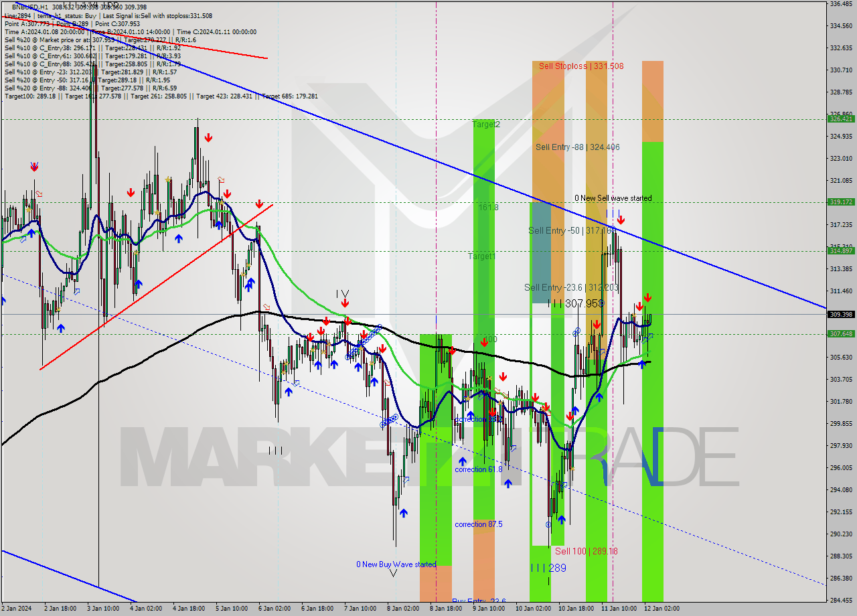Select the 'Sell %10 @ Entry -23' row

(x=90, y=72)
